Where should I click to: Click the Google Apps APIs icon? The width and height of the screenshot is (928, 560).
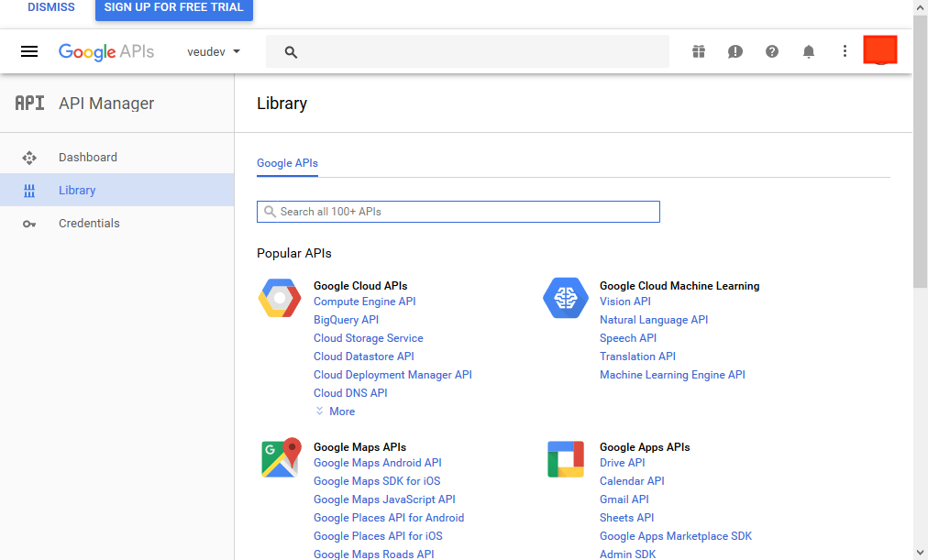pos(566,458)
